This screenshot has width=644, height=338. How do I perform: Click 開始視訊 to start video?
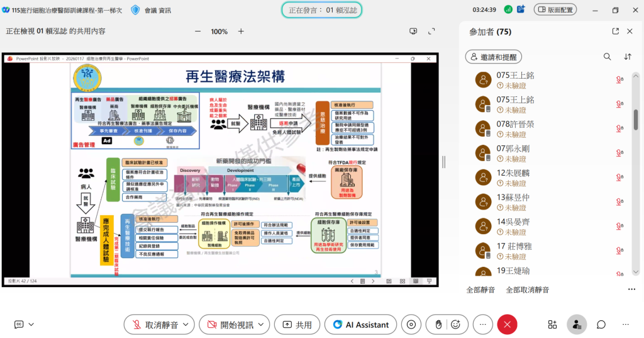click(230, 325)
